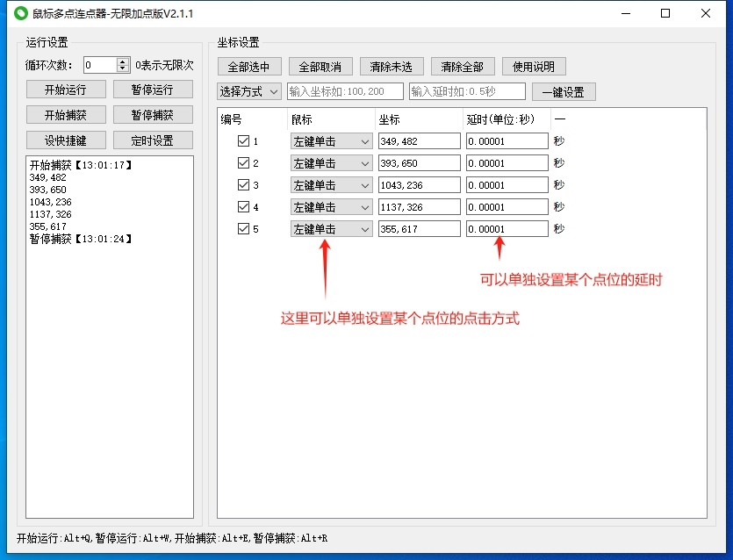733x560 pixels.
Task: Click the green app icon in title bar
Action: pos(21,13)
